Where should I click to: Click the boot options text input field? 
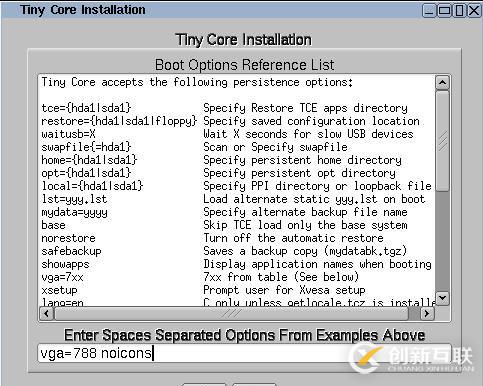(244, 353)
